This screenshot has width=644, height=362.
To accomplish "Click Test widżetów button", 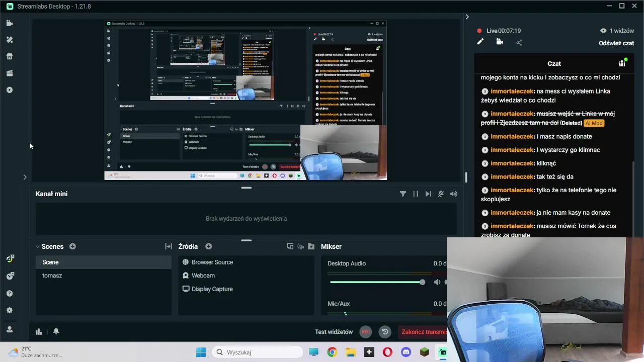I will (334, 332).
